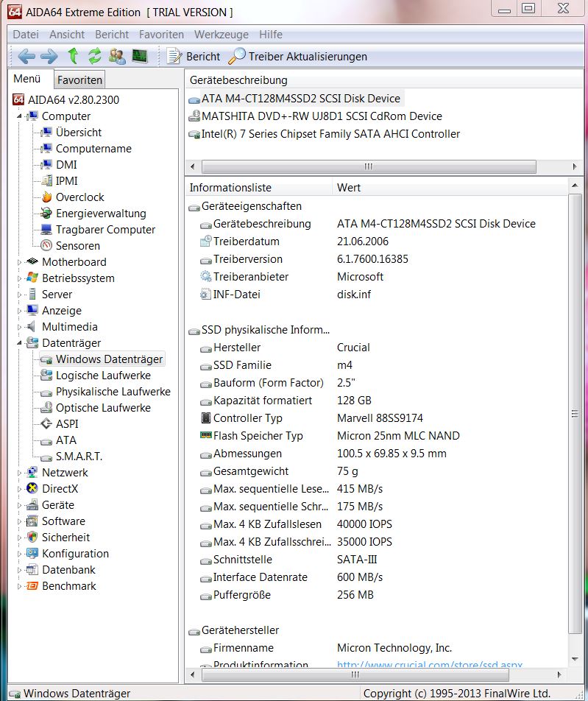Screen dimensions: 588x701
Task: Open the S.M.A.R.T. entry
Action: 79,457
